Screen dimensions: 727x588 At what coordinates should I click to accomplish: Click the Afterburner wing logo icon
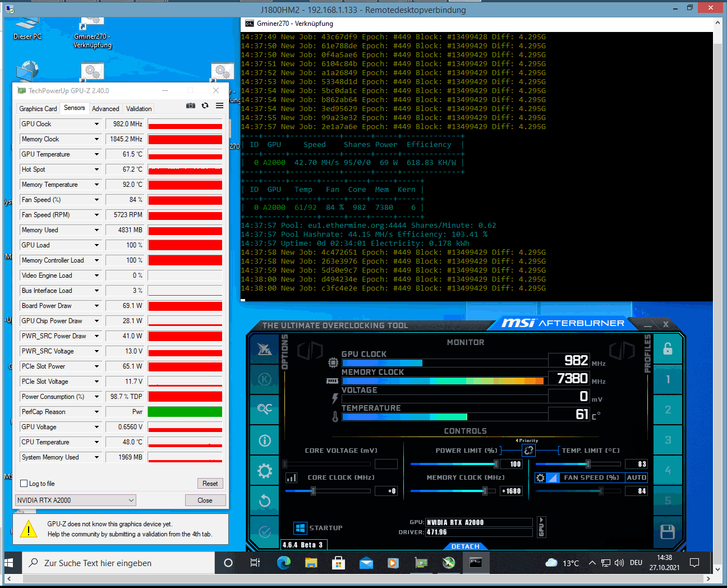point(265,349)
